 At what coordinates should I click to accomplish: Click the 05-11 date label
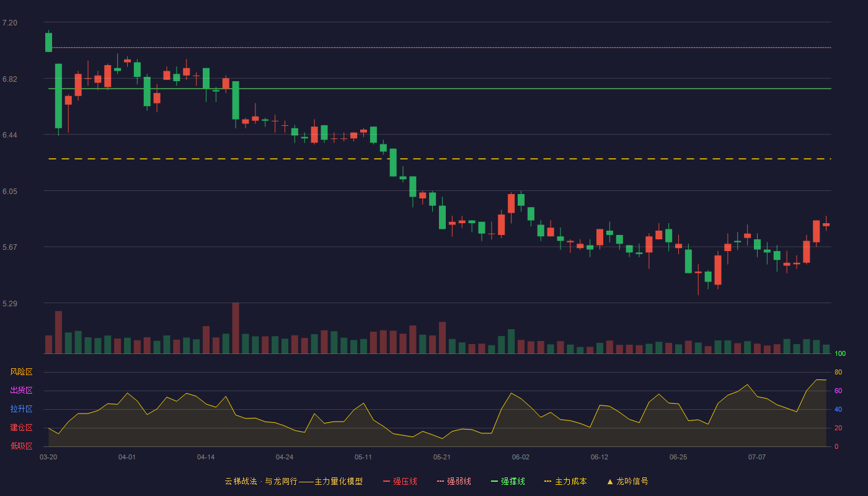coord(363,457)
